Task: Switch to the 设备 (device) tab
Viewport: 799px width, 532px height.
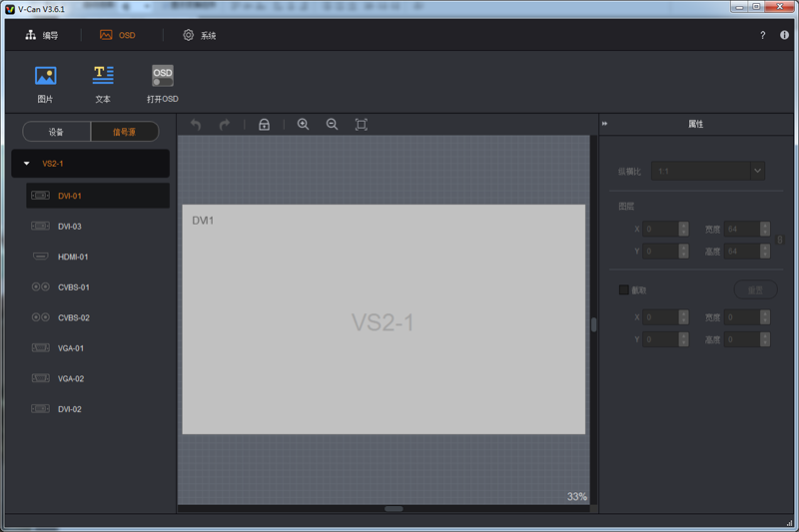Action: [x=56, y=132]
